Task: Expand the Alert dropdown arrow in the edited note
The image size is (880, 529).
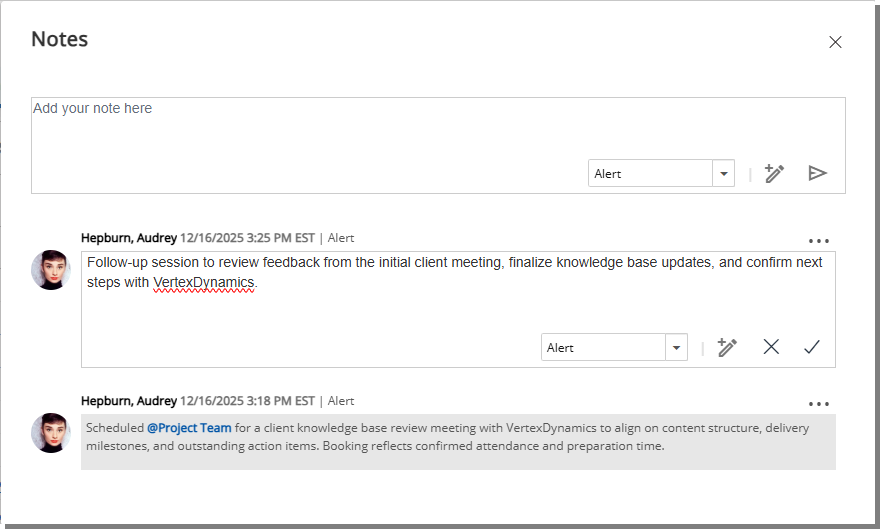Action: click(x=677, y=347)
